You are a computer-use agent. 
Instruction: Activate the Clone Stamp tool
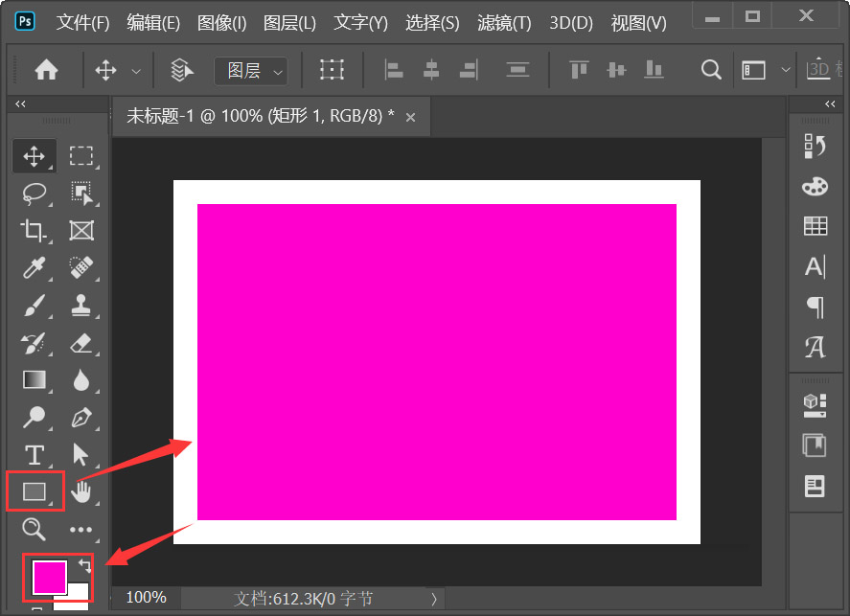point(82,305)
